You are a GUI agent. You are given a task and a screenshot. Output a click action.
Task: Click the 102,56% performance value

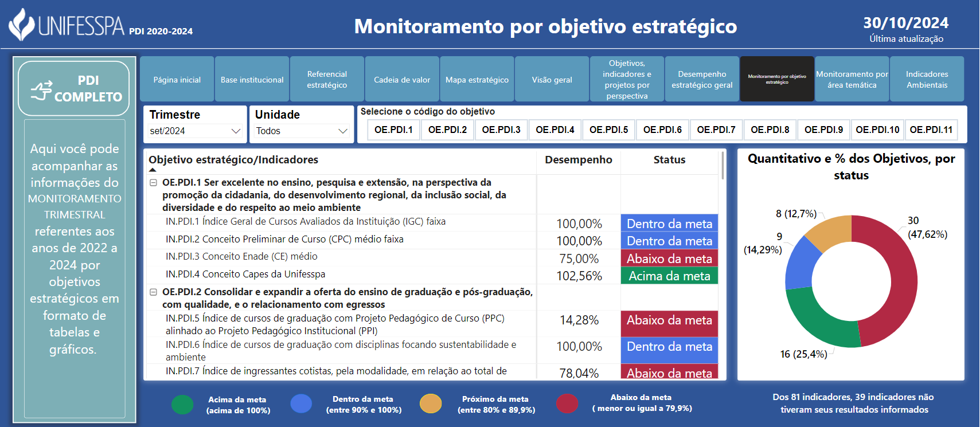pyautogui.click(x=579, y=276)
